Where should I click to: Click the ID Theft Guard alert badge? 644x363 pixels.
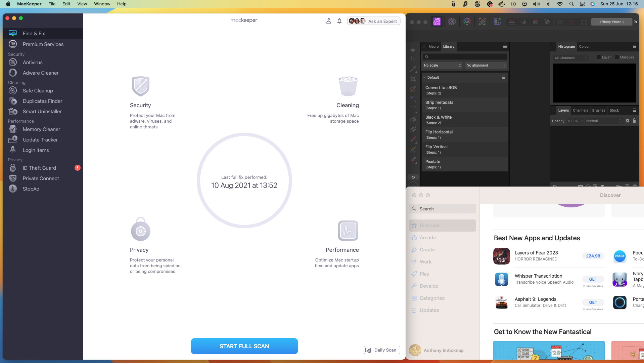pyautogui.click(x=78, y=168)
